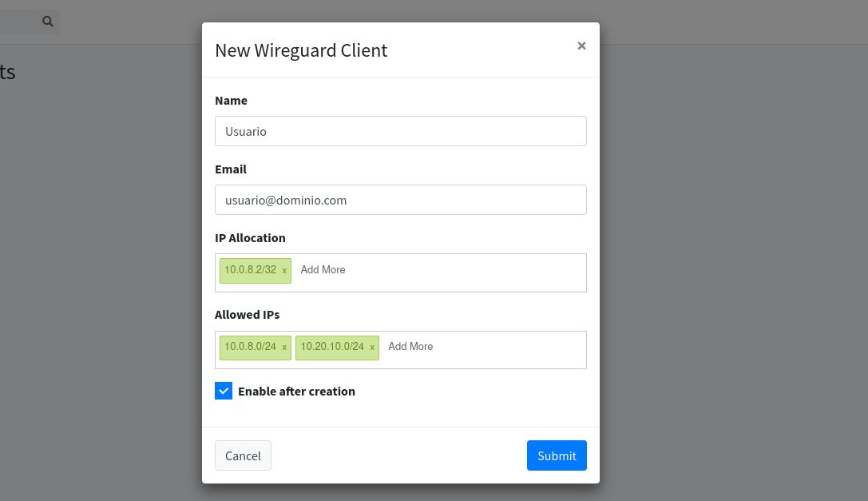The image size is (868, 501).
Task: Select the 10.0.8.0/24 tag text
Action: pyautogui.click(x=250, y=347)
